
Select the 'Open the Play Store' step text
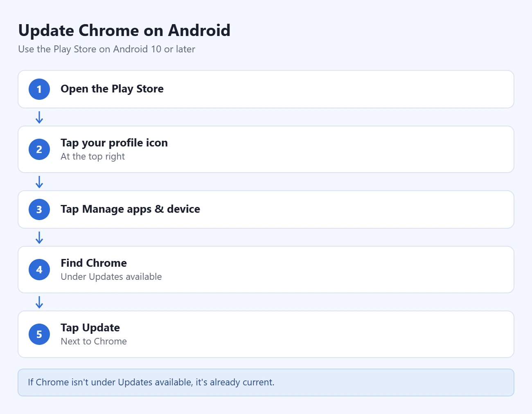(x=112, y=89)
